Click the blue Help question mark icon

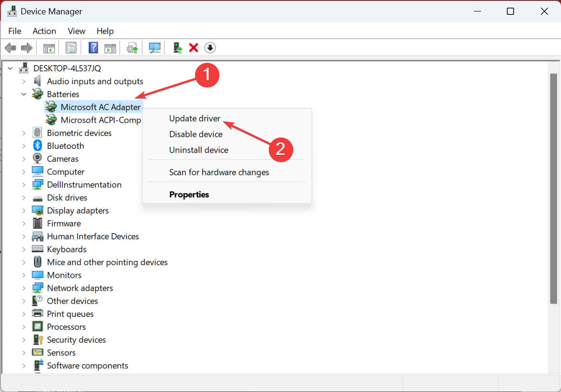point(93,47)
